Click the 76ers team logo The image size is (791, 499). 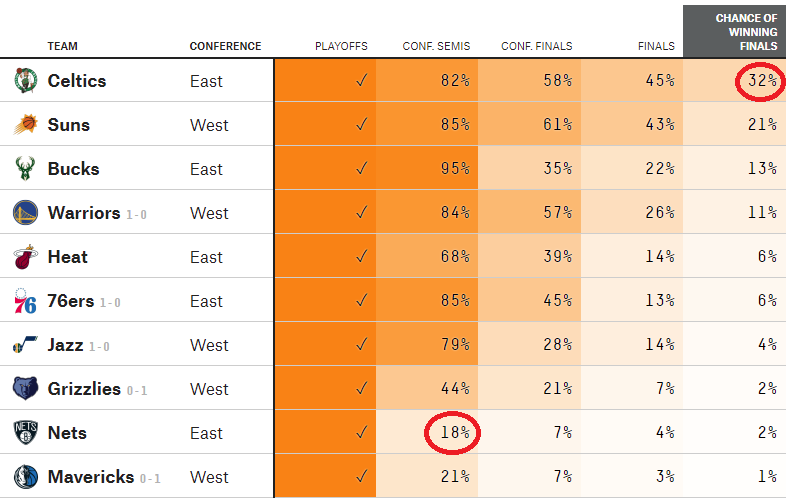click(25, 301)
